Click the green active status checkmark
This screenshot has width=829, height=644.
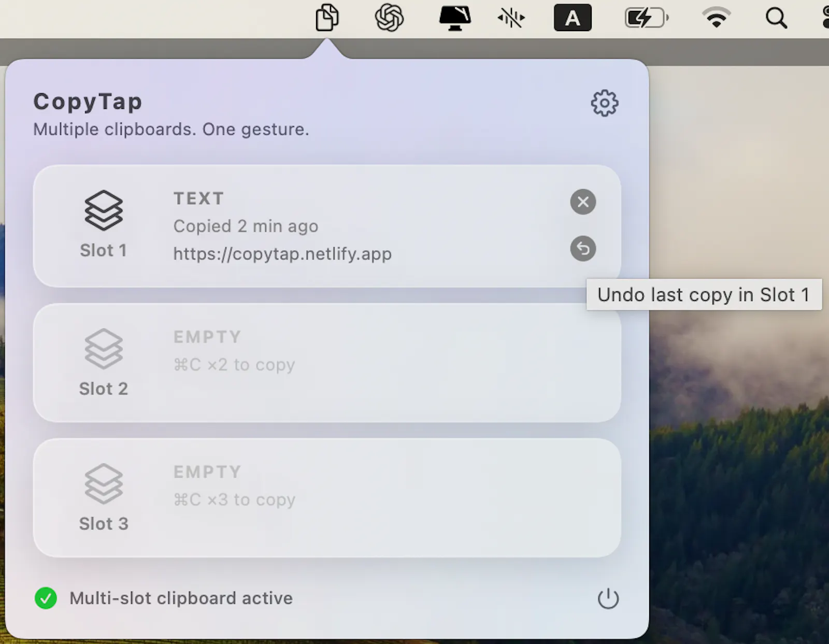click(x=46, y=598)
